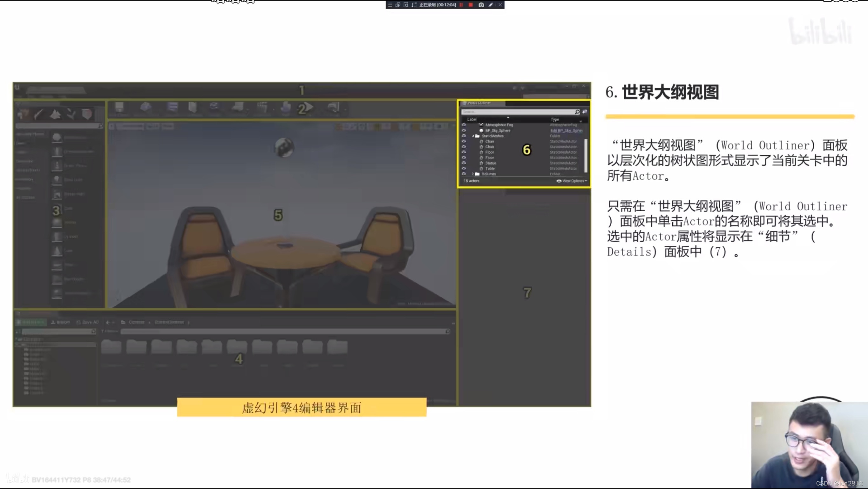
Task: Click the Play arrow toolbar icon
Action: click(309, 107)
